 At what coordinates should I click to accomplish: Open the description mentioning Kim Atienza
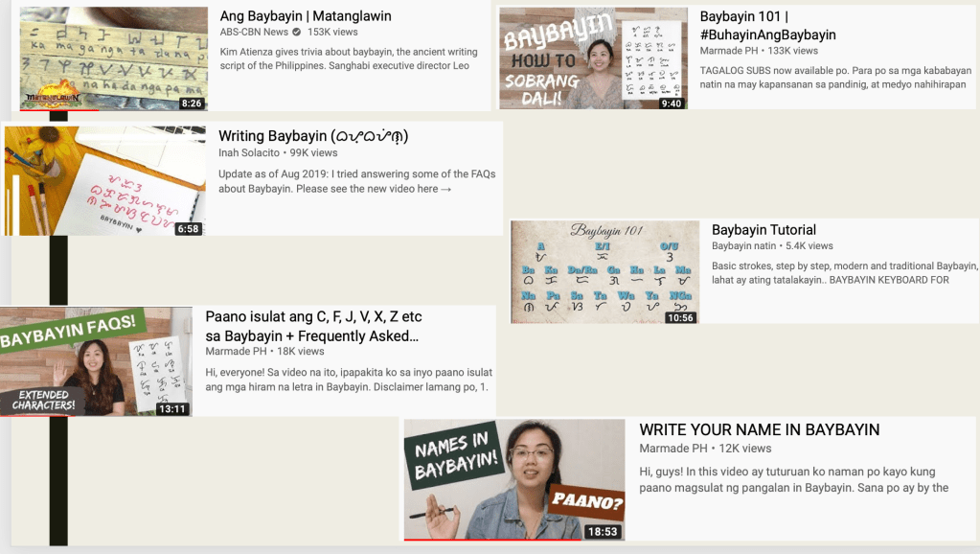point(350,58)
